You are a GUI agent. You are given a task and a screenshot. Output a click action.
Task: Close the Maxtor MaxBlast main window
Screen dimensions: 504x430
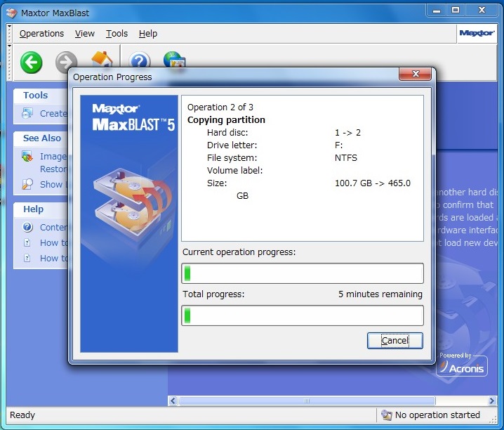click(482, 11)
